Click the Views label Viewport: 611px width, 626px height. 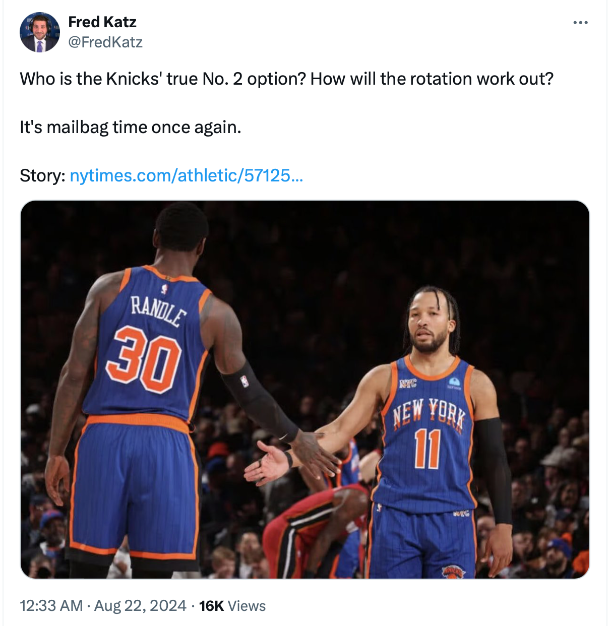[x=247, y=606]
